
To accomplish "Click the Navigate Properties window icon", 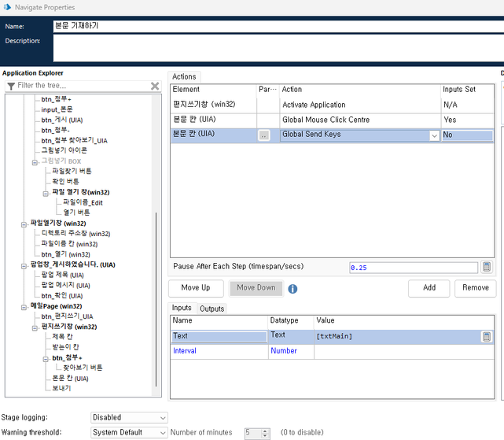I will pyautogui.click(x=7, y=7).
